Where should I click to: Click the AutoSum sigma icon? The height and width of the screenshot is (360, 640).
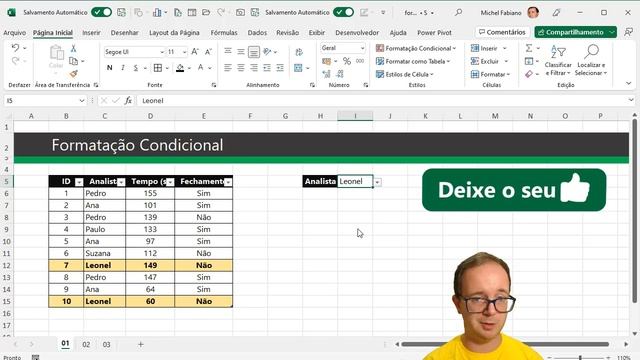pyautogui.click(x=529, y=48)
